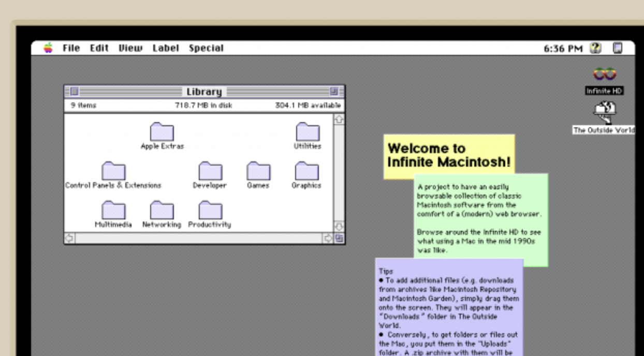This screenshot has height=356, width=644.
Task: Open the Label menu
Action: tap(166, 48)
